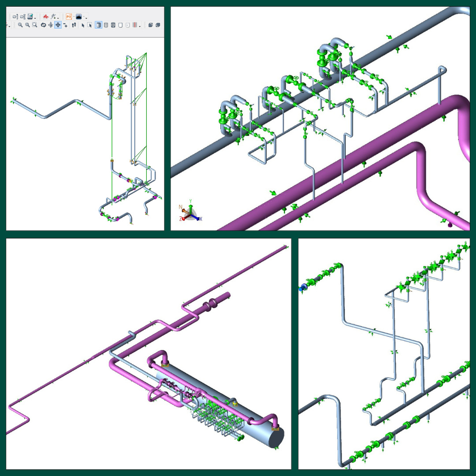
Task: Open dropdown next to the save-edit icon
Action: pyautogui.click(x=35, y=17)
